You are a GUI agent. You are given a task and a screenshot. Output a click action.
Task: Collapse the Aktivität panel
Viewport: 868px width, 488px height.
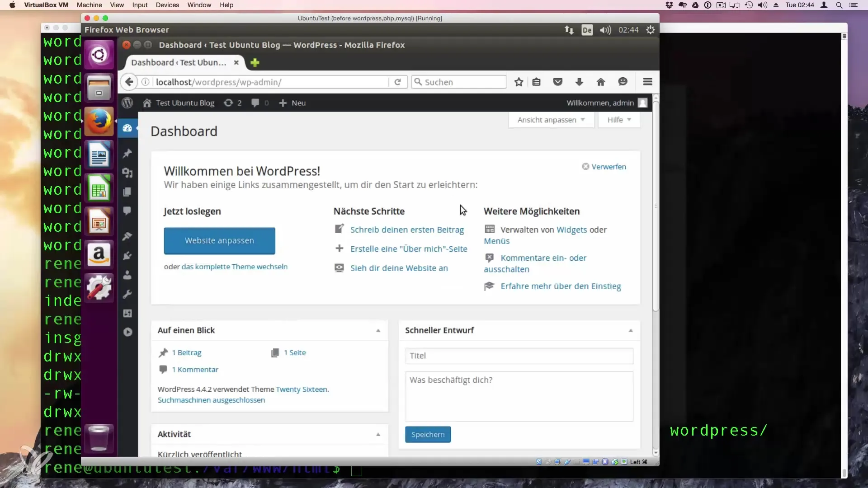(378, 435)
